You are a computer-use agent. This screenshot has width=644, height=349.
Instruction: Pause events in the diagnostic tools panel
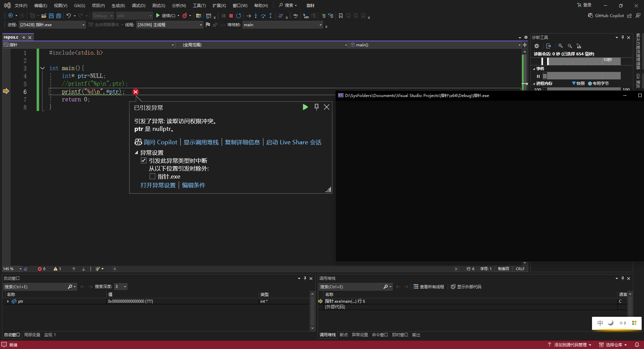(x=538, y=76)
